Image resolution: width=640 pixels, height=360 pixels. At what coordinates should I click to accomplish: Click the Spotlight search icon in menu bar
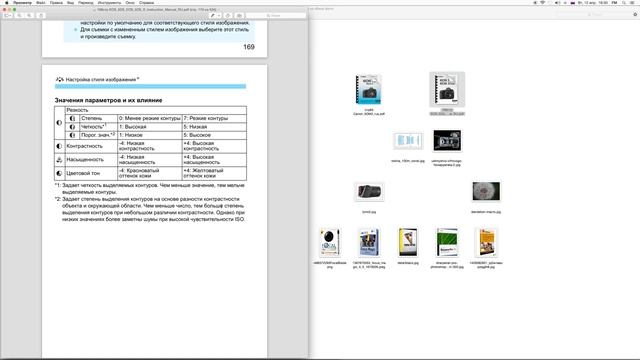pos(624,2)
